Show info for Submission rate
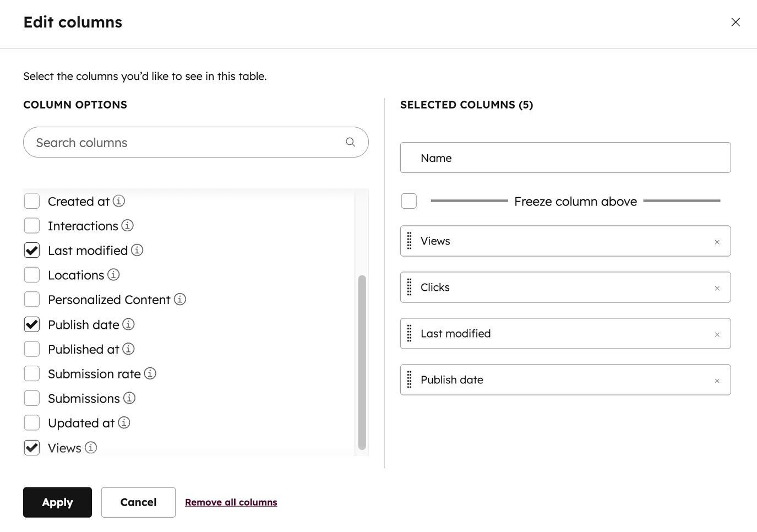The width and height of the screenshot is (757, 532). click(149, 373)
